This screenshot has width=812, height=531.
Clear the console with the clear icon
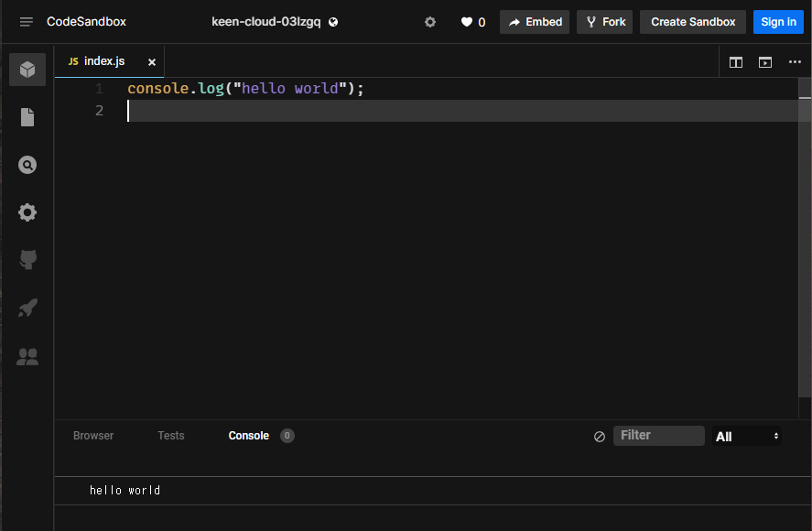pos(600,436)
